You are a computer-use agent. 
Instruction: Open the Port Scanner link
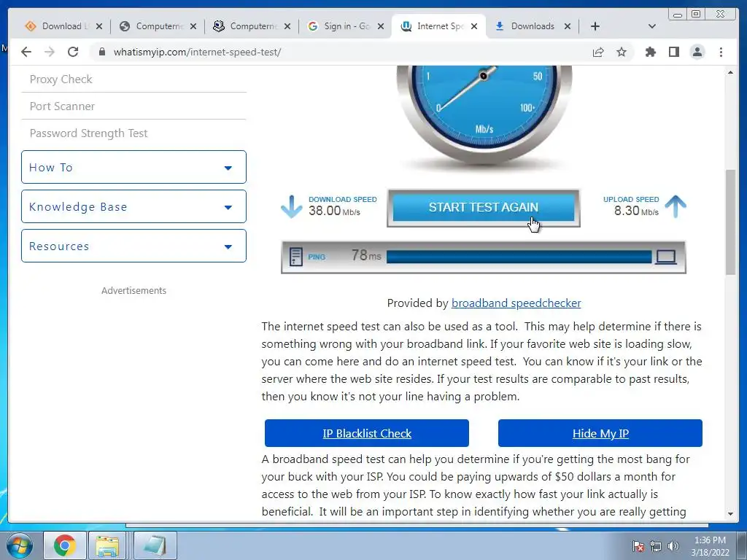pos(62,106)
